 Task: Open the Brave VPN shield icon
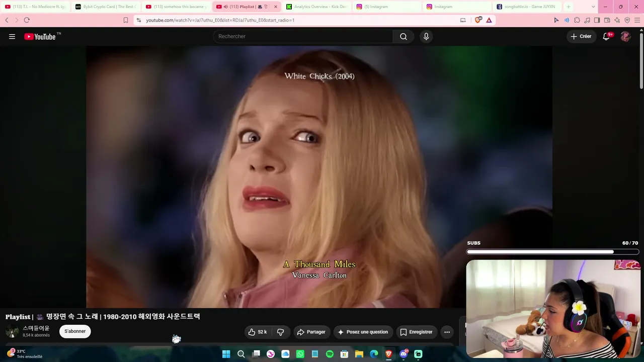coord(627,20)
